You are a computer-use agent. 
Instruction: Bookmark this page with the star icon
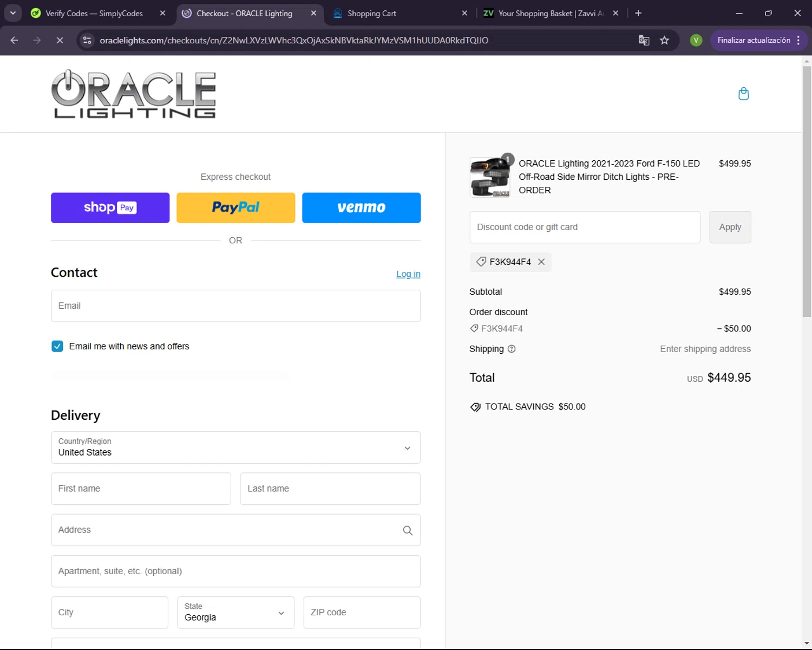click(665, 40)
